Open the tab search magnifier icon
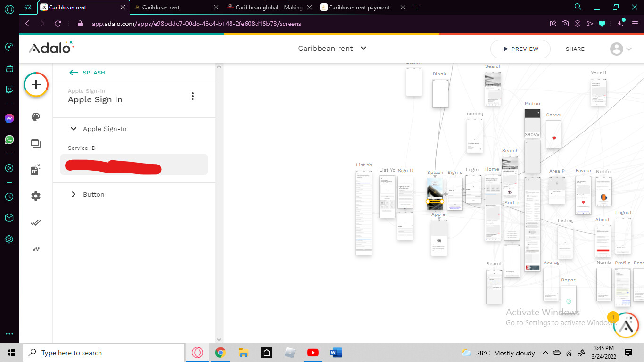The width and height of the screenshot is (644, 362). (578, 7)
